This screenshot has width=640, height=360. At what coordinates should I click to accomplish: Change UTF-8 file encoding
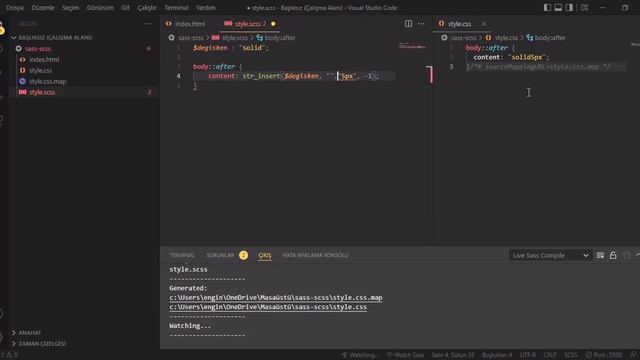(528, 355)
